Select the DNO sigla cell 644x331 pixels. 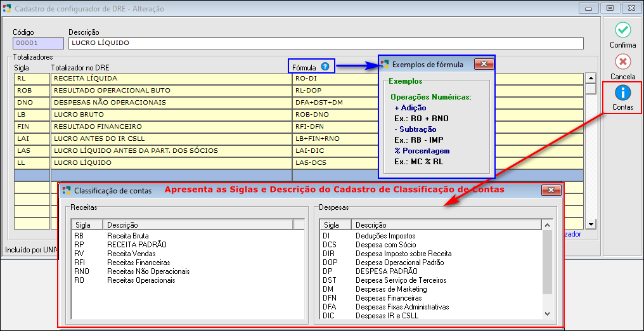32,102
